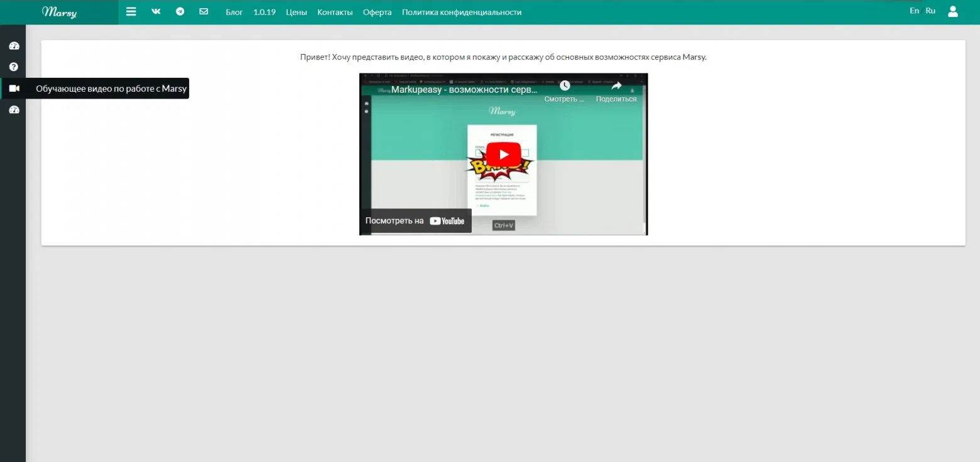Viewport: 980px width, 462px height.
Task: Click the Поделиться share arrow on video
Action: (x=616, y=85)
